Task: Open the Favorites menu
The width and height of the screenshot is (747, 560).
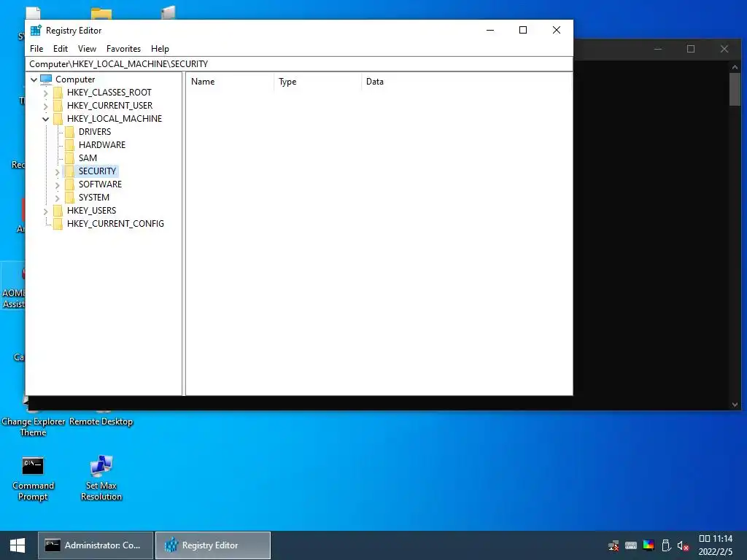Action: click(123, 49)
